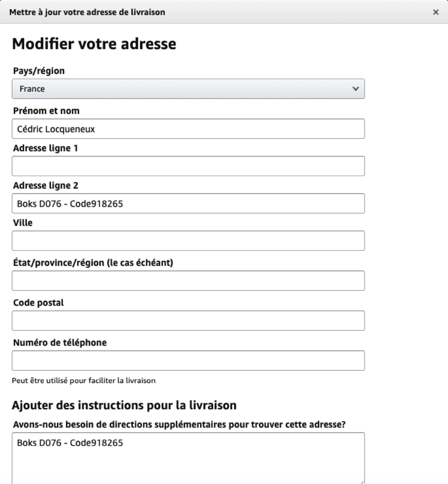Click the empty Adresse ligne 1 input box
The image size is (448, 484).
click(188, 166)
